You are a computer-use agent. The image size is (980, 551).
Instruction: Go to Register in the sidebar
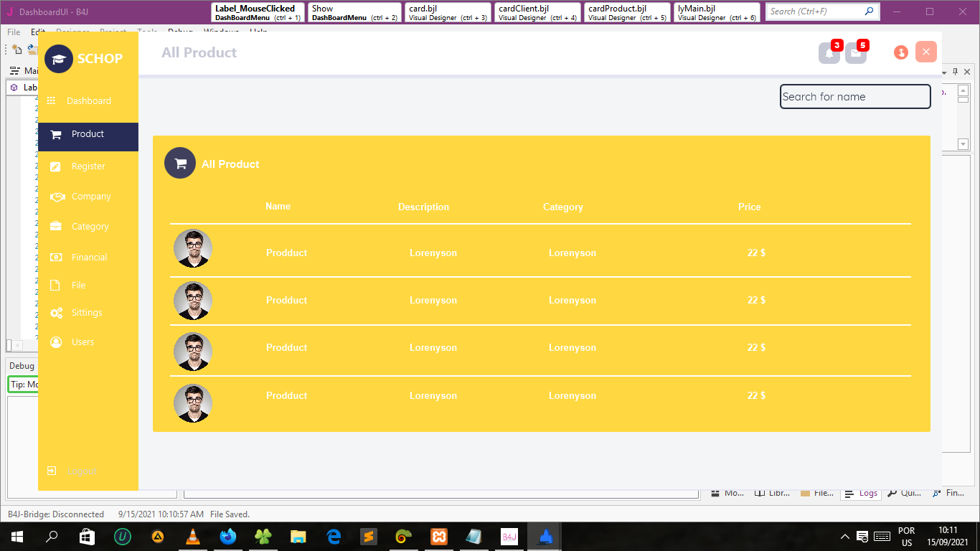[79, 166]
